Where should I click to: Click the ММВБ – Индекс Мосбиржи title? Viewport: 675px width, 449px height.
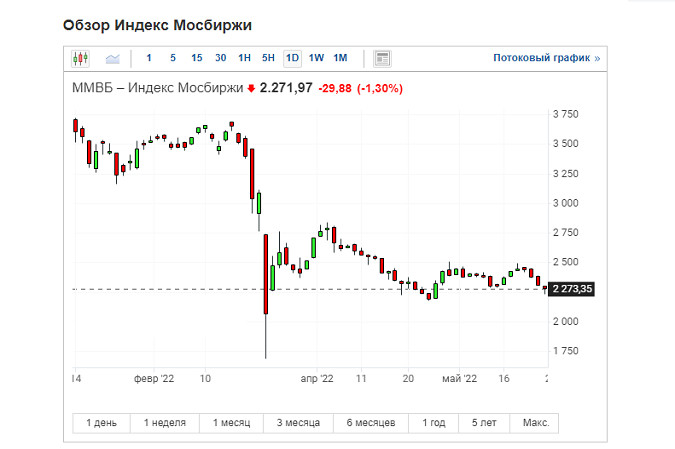(x=158, y=88)
